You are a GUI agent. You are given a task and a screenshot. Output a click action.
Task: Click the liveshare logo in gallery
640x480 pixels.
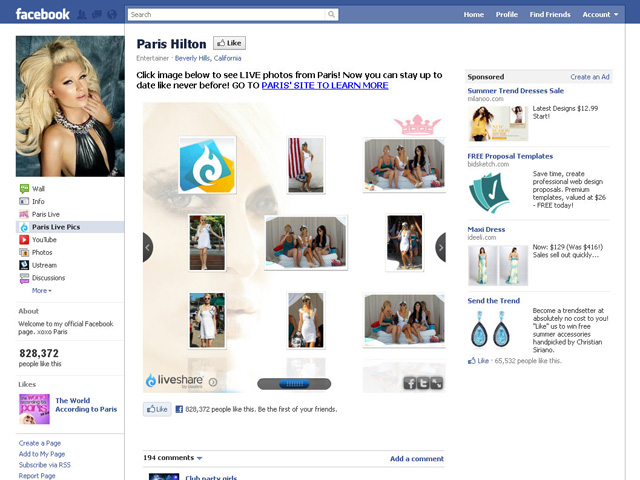(175, 380)
